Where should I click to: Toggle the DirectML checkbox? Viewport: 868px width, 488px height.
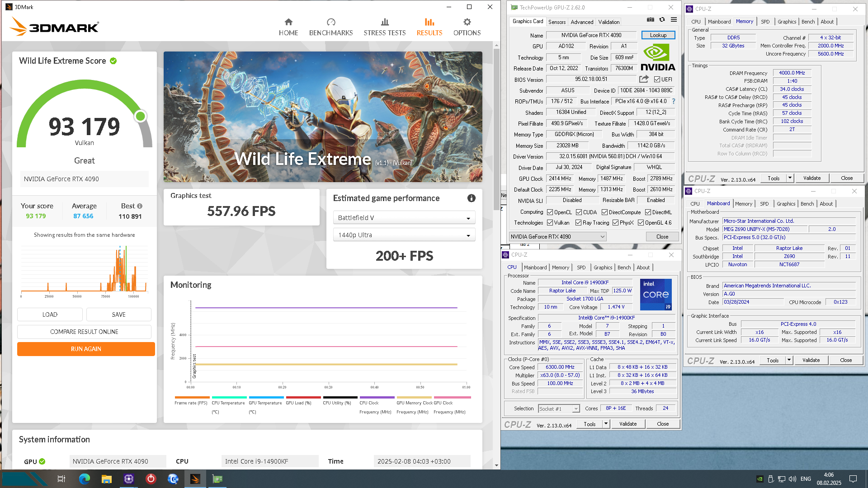[x=648, y=212]
